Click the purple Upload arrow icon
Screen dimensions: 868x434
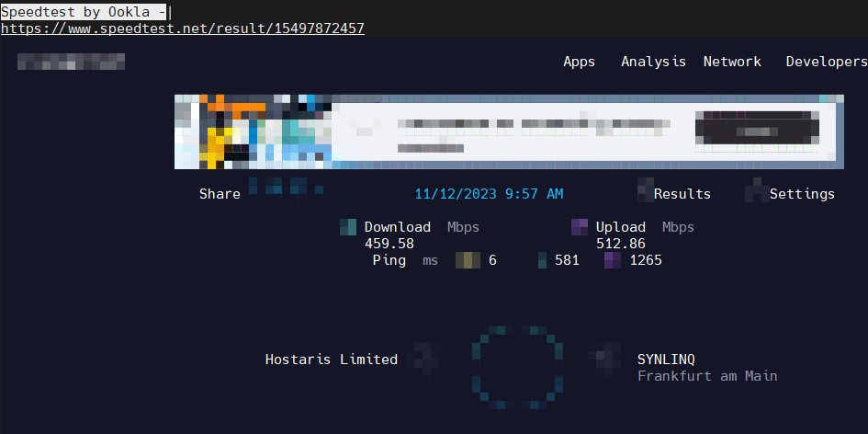[580, 227]
